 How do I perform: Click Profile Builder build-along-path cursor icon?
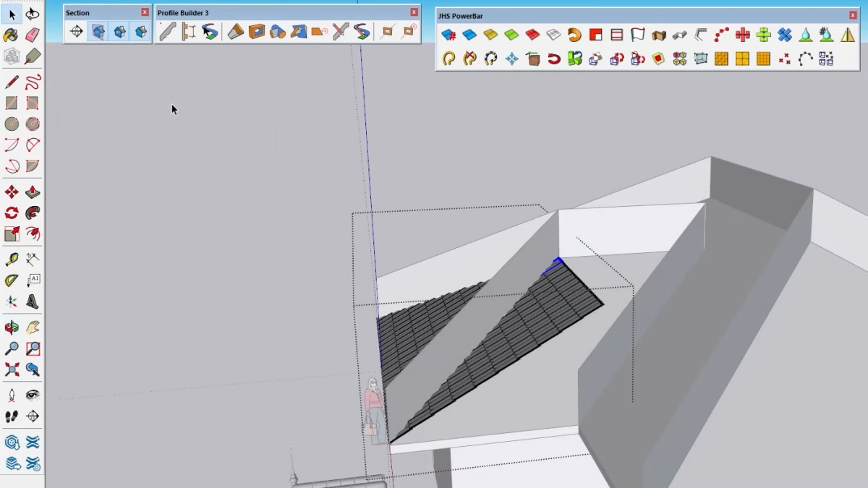coord(210,31)
